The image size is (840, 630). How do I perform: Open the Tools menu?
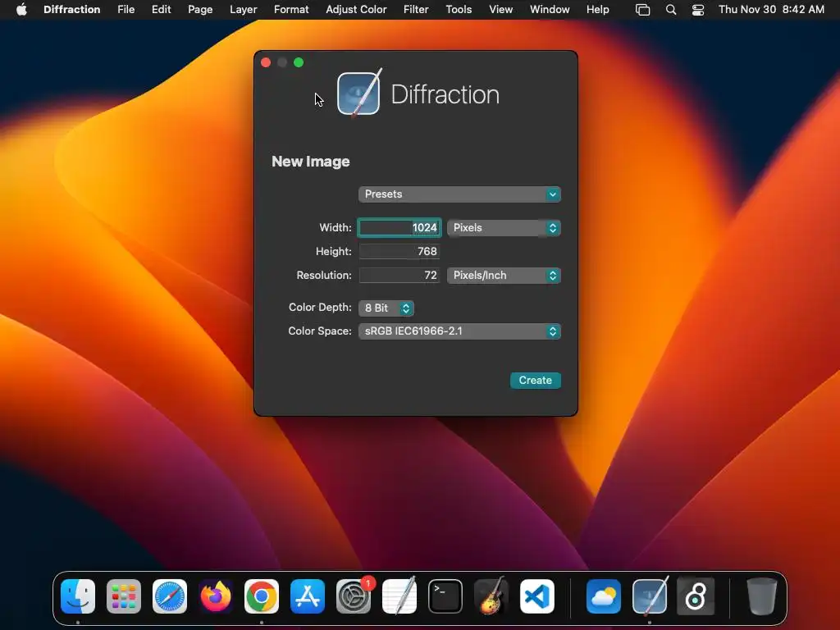pos(459,10)
